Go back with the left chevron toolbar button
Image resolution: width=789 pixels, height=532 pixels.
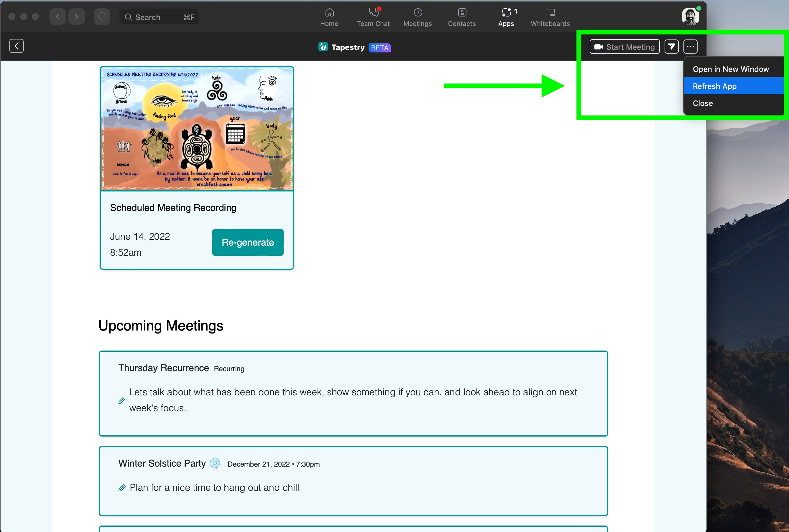pos(58,16)
